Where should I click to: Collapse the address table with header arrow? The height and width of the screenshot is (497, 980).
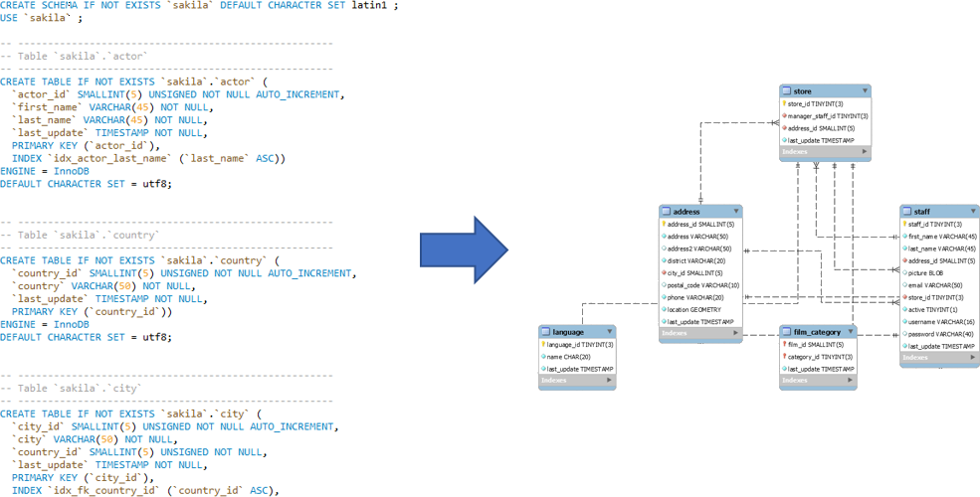pyautogui.click(x=736, y=212)
